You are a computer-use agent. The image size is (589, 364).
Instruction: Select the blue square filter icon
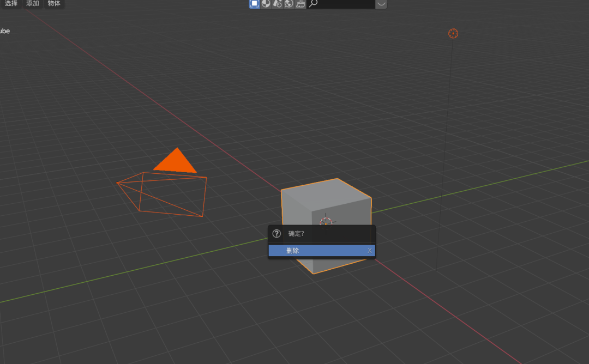[254, 4]
